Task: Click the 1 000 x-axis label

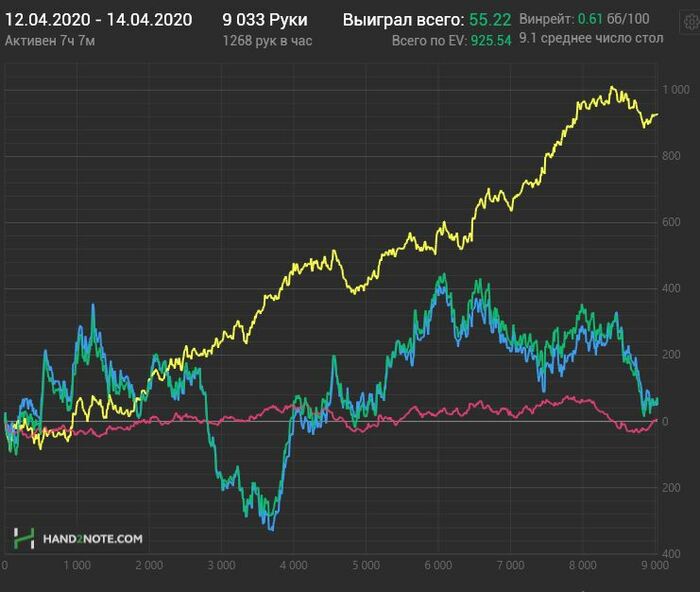Action: pos(77,565)
